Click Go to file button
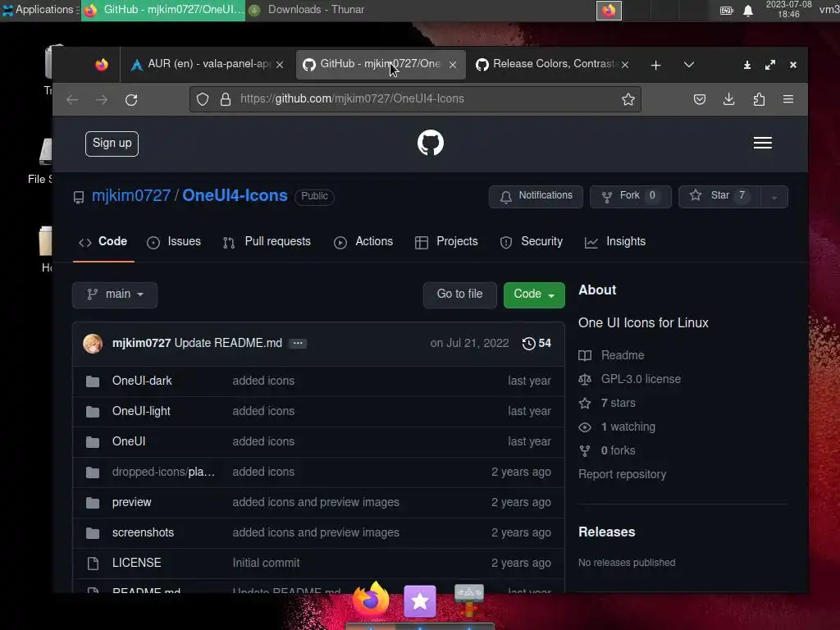840x630 pixels. point(459,294)
